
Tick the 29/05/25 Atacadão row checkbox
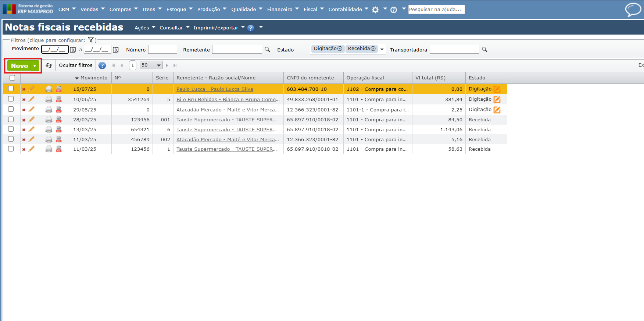click(x=11, y=109)
